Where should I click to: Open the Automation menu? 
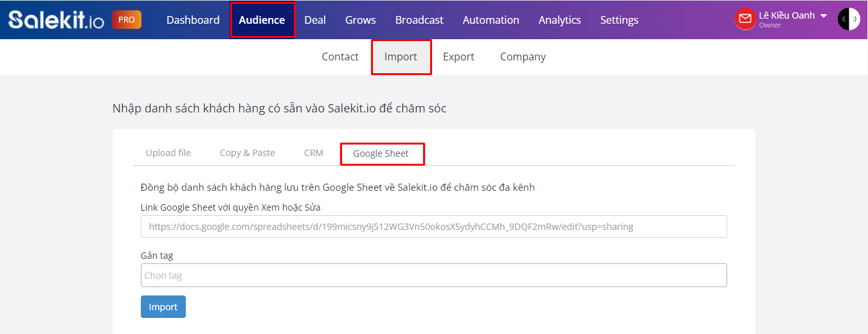click(x=491, y=20)
